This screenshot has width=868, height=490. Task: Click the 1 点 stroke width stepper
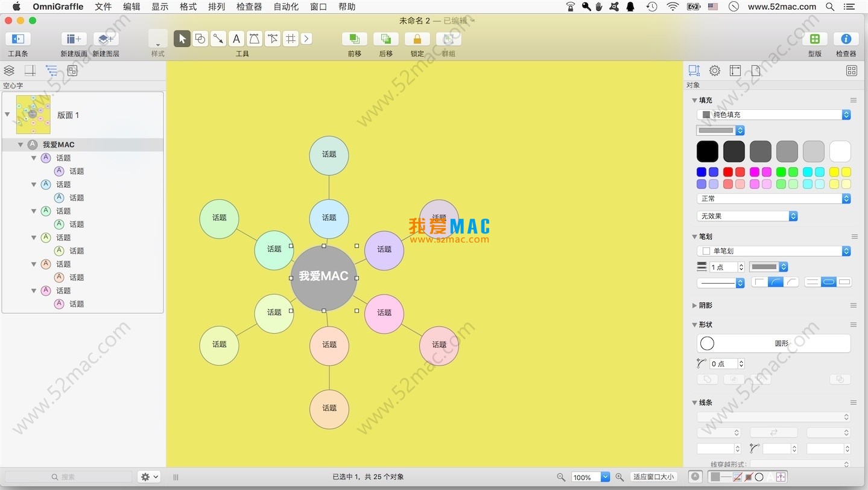point(741,267)
